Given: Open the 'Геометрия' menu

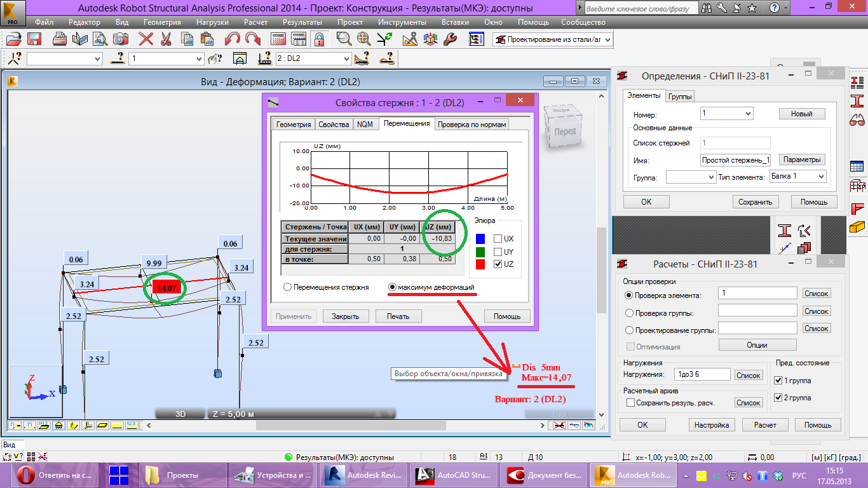Looking at the screenshot, I should (162, 22).
